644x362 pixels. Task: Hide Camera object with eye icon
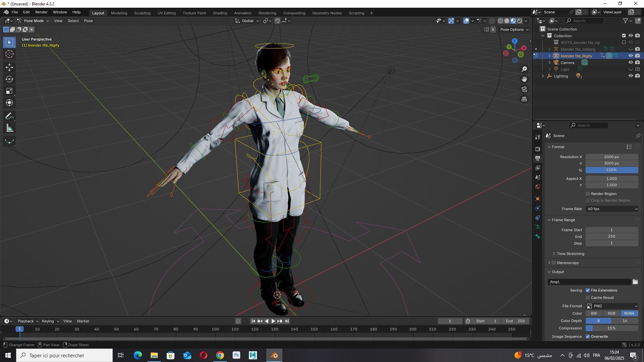tap(631, 63)
